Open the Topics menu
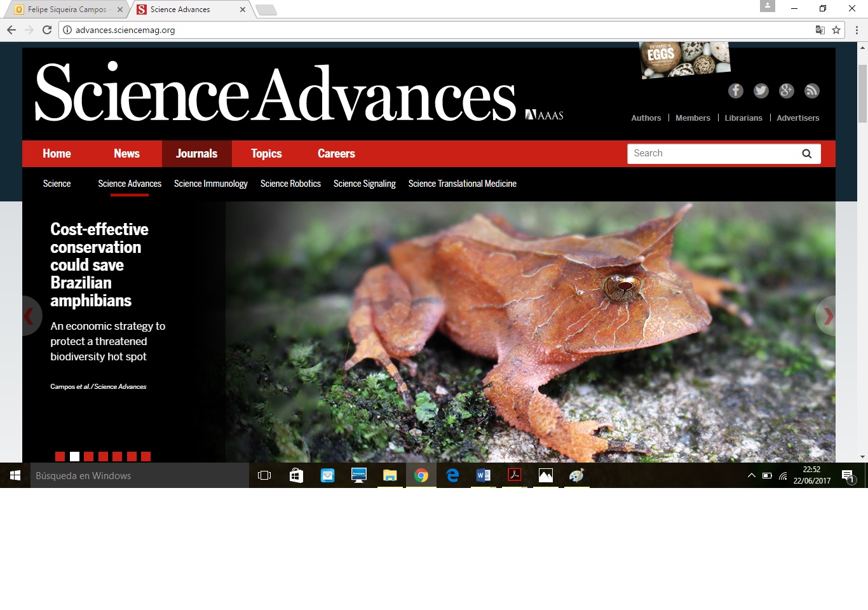The height and width of the screenshot is (610, 868). coord(266,154)
